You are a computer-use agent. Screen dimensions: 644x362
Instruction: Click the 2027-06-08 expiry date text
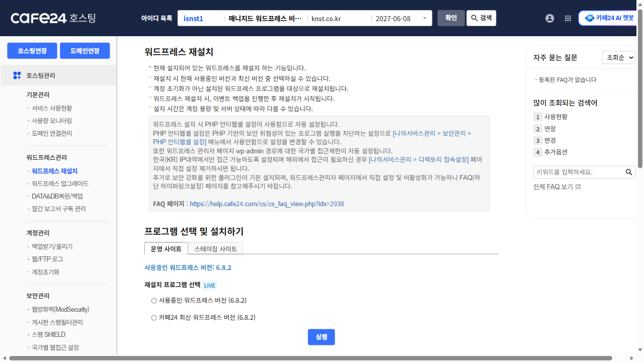coord(393,19)
